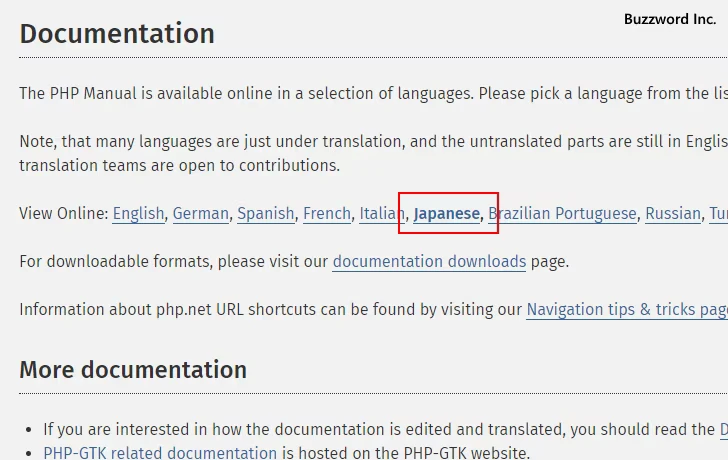The image size is (728, 460).
Task: Click the 'View Online:' label
Action: tap(64, 214)
